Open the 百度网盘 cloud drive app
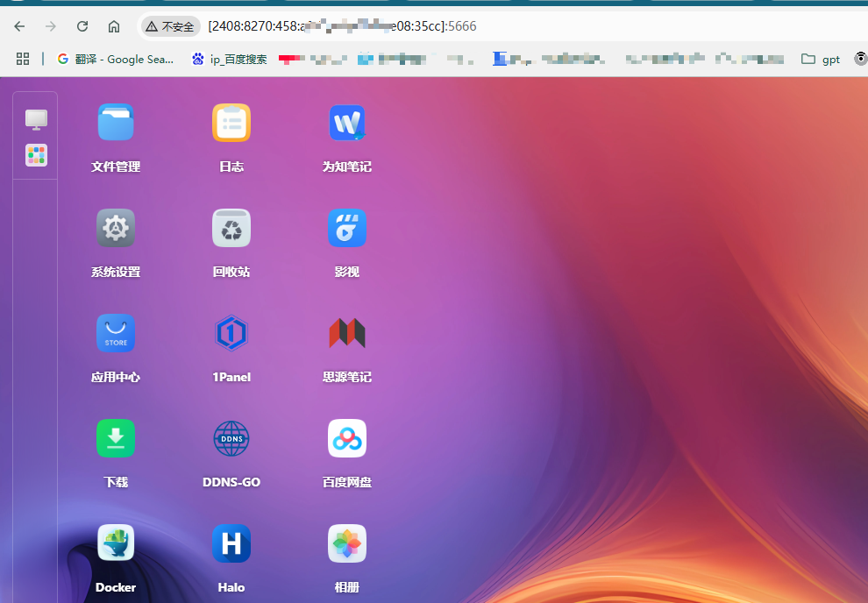Viewport: 868px width, 603px height. tap(347, 438)
